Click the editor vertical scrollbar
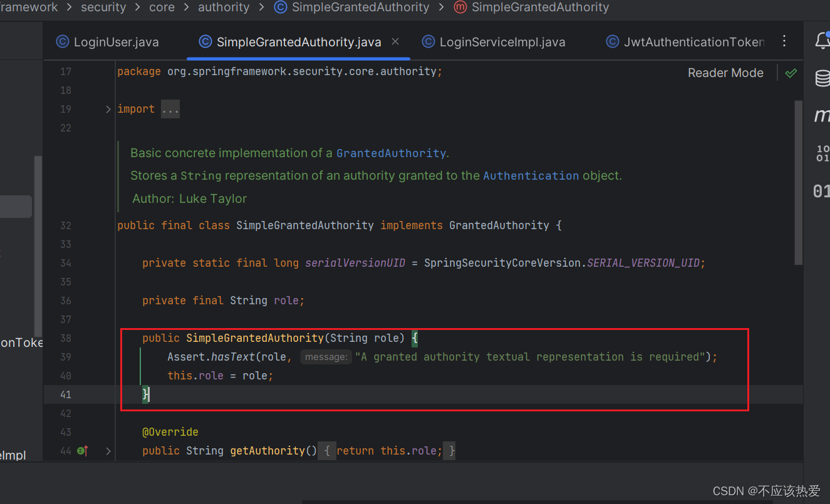The width and height of the screenshot is (830, 504). click(798, 182)
